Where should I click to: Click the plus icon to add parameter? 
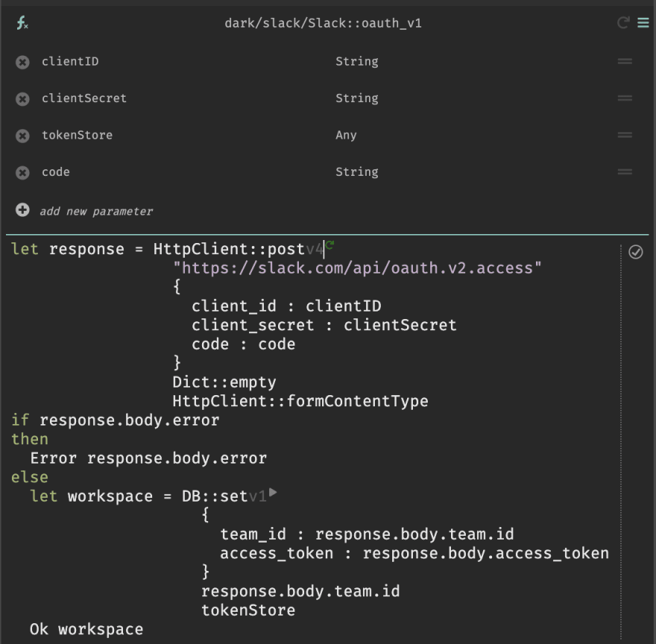click(x=22, y=209)
